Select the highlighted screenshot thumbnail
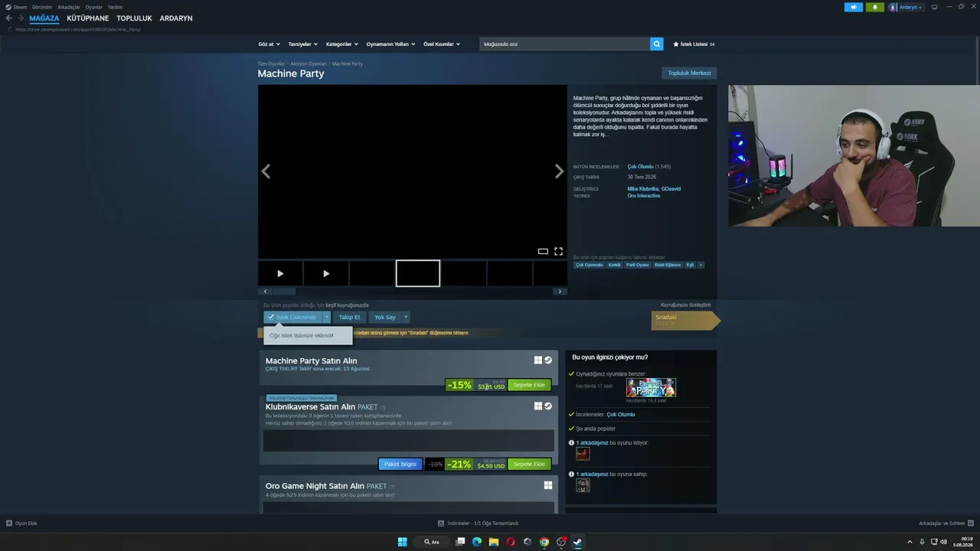 (x=418, y=273)
